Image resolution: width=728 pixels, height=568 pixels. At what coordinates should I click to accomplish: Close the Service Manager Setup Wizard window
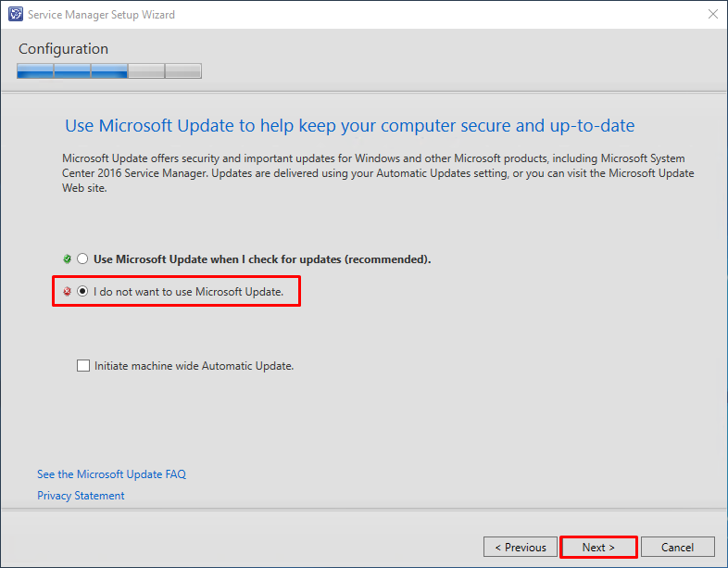tap(712, 14)
